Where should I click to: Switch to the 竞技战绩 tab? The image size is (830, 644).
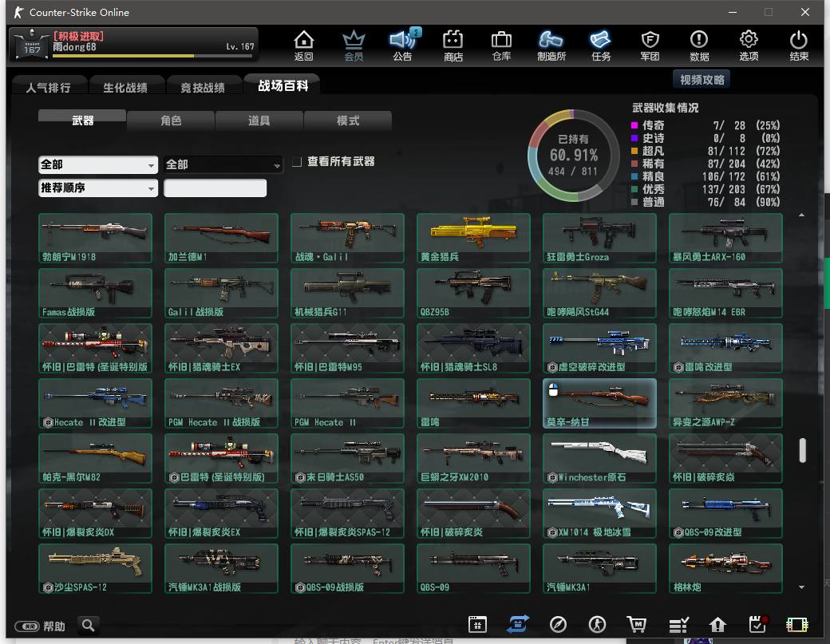point(203,87)
